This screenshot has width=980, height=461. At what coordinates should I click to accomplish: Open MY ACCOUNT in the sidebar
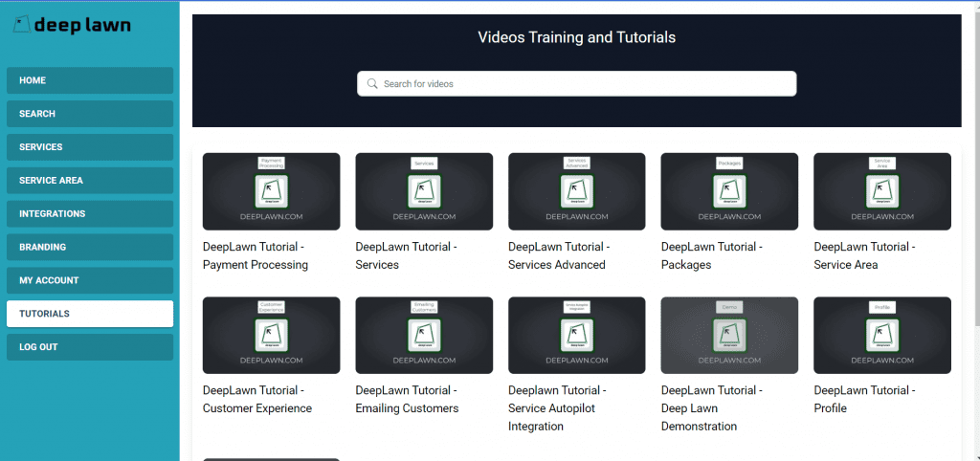tap(90, 280)
